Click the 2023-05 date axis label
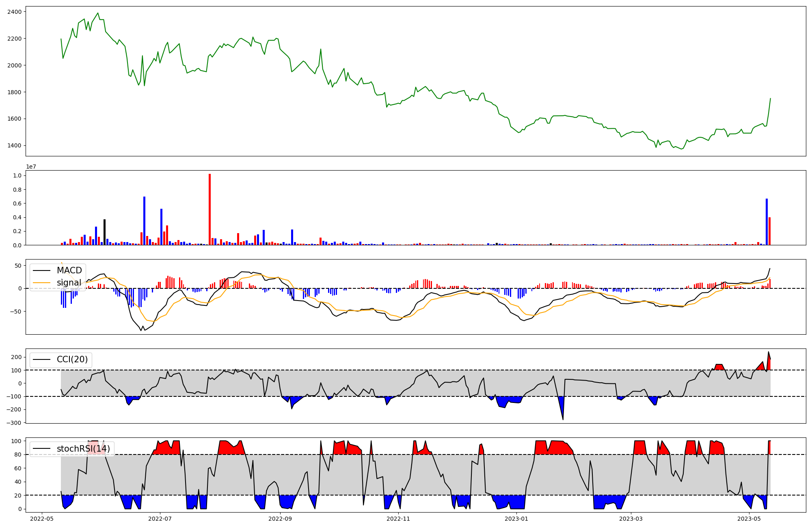Viewport: 812px width, 528px height. (749, 519)
